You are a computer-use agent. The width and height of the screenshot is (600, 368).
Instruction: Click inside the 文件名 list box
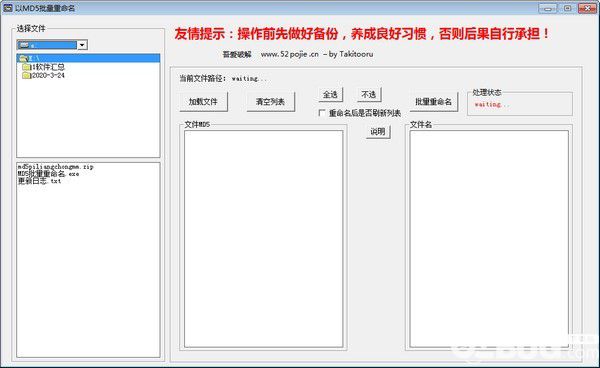[x=489, y=239]
